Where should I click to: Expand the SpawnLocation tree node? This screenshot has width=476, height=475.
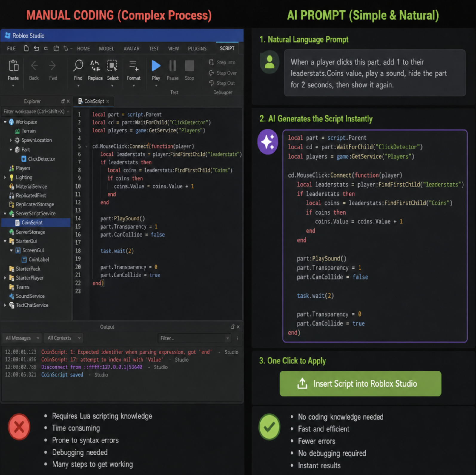click(11, 140)
